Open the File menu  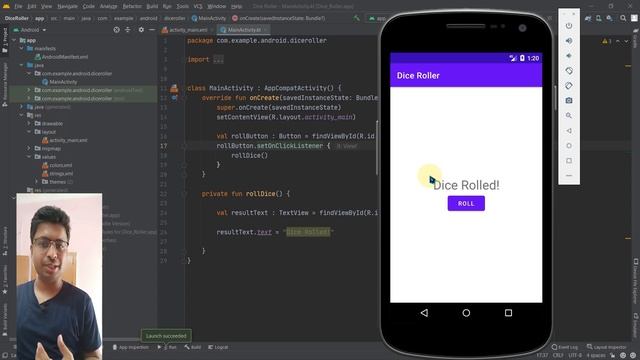[x=18, y=6]
